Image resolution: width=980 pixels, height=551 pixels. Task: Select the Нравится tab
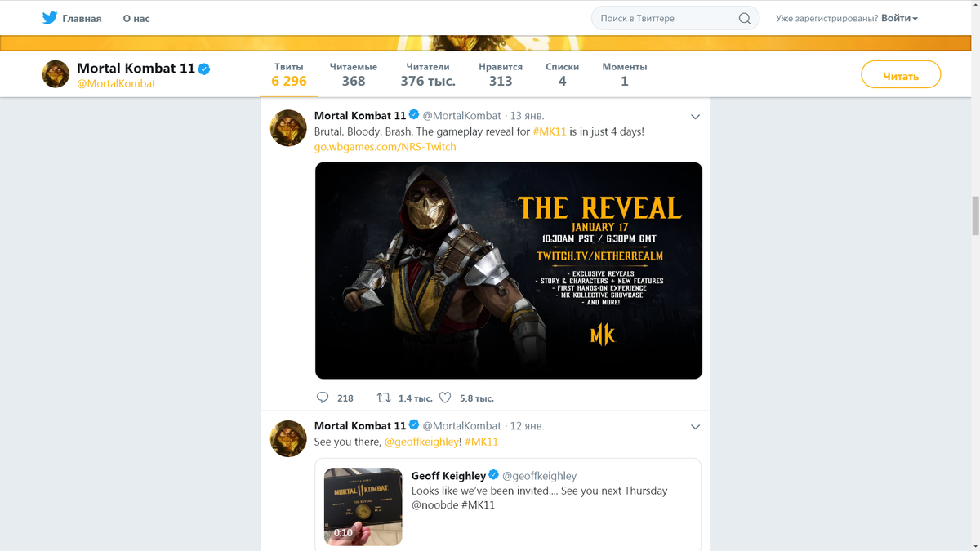pos(501,74)
